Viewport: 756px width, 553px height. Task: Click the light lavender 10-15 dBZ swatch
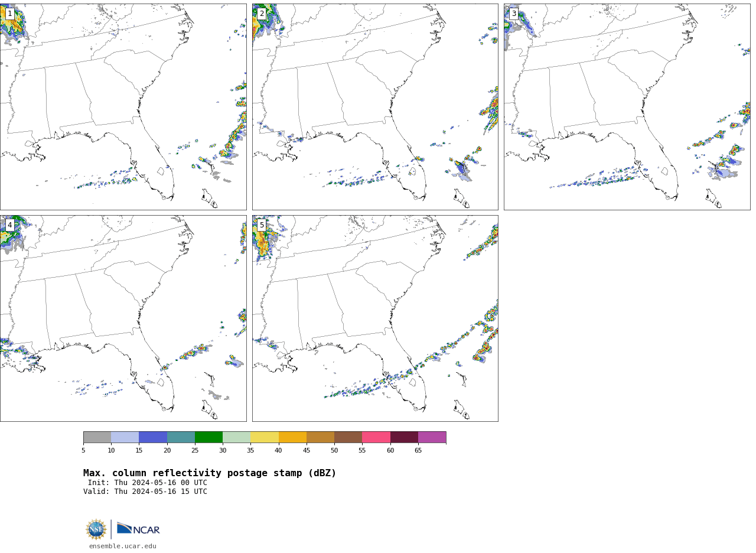click(125, 437)
